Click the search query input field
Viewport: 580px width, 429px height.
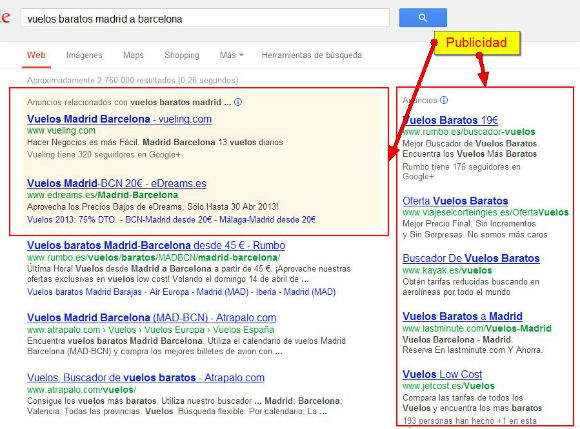[x=205, y=18]
